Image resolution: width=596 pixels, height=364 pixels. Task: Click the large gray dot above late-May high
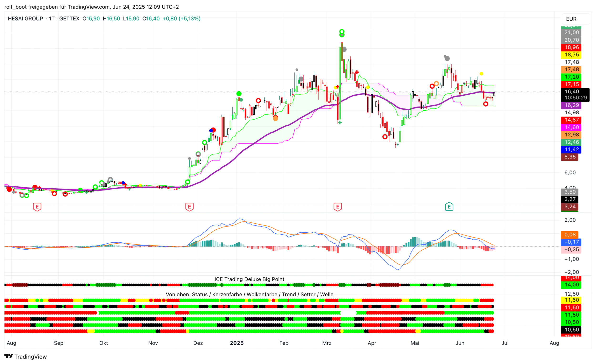point(447,59)
